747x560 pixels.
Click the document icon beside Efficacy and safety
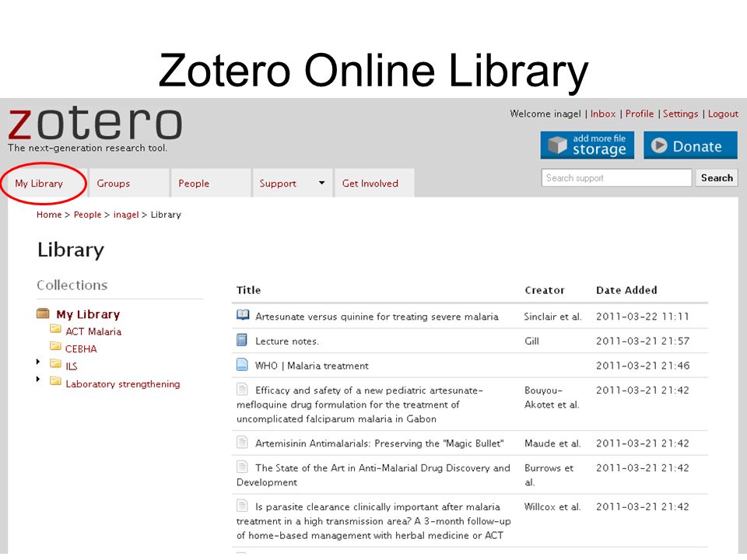click(x=242, y=389)
